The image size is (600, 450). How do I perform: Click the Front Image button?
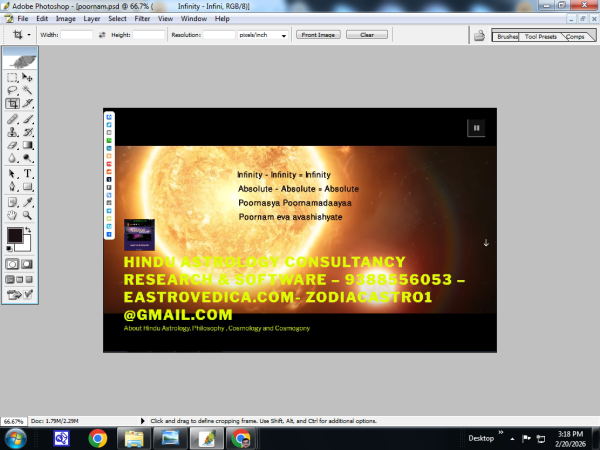[x=319, y=34]
